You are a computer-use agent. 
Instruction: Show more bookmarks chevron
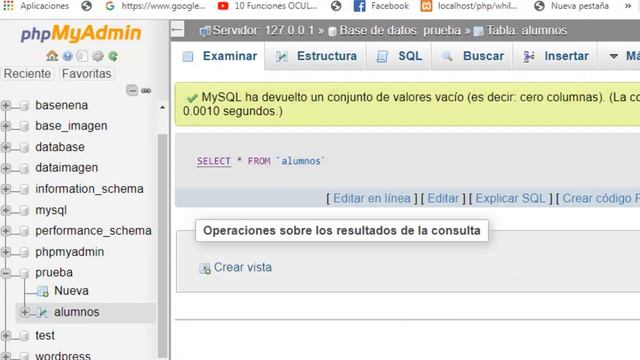pos(628,6)
